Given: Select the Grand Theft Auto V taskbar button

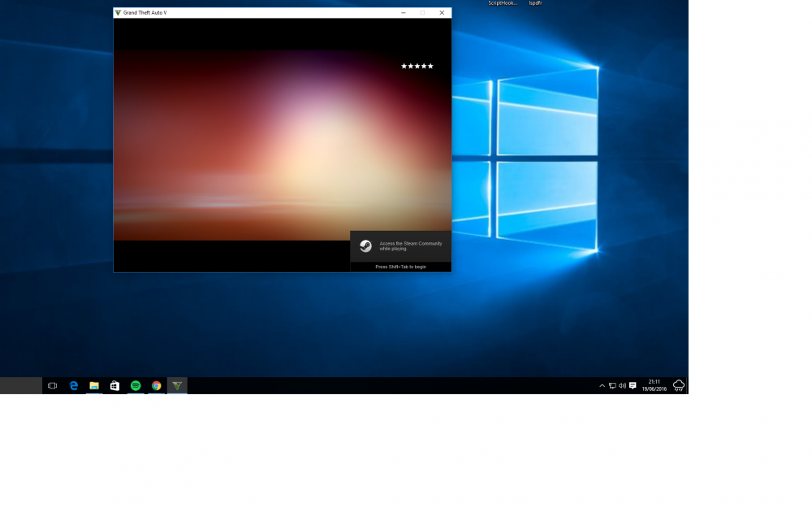Looking at the screenshot, I should 177,385.
